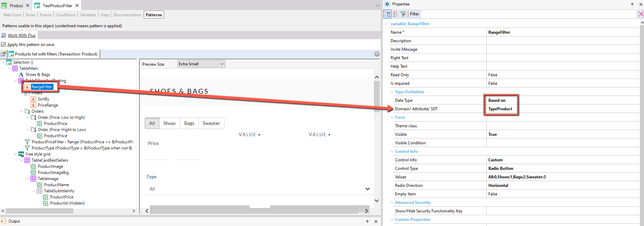Click the ProductPriceFilter funnel icon
This screenshot has width=644, height=226.
coord(27,142)
